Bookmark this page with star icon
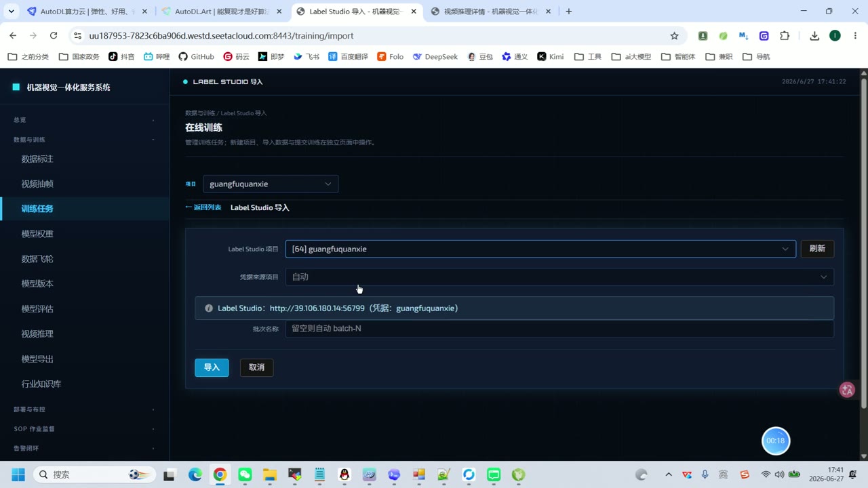This screenshot has width=868, height=488. click(x=674, y=36)
